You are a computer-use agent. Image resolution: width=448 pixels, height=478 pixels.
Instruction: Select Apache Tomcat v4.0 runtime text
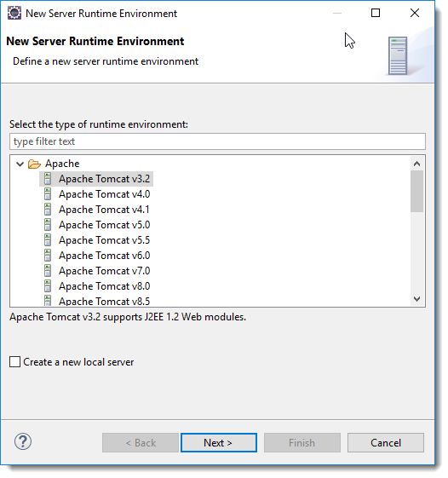tap(104, 194)
